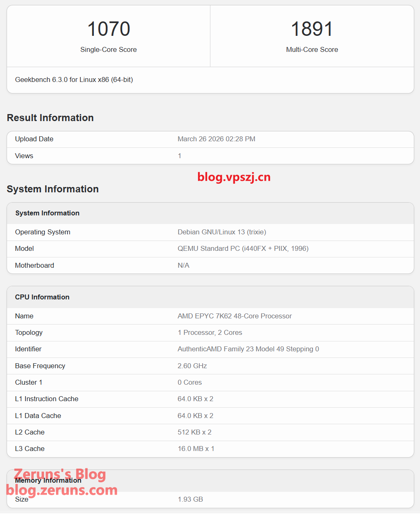This screenshot has height=514, width=420.
Task: Click the memory size 1.93 GB value
Action: point(190,500)
